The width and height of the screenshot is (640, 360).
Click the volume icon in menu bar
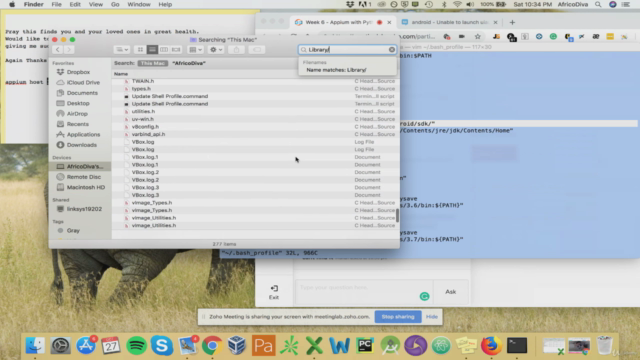(470, 4)
